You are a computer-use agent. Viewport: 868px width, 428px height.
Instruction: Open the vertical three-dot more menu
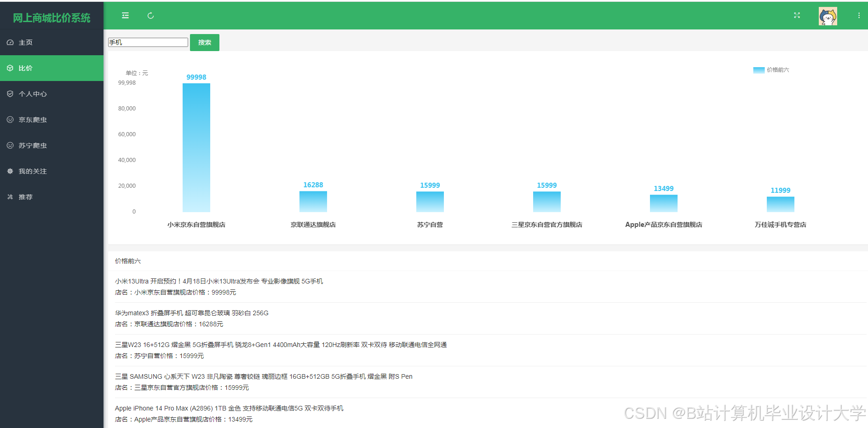859,15
